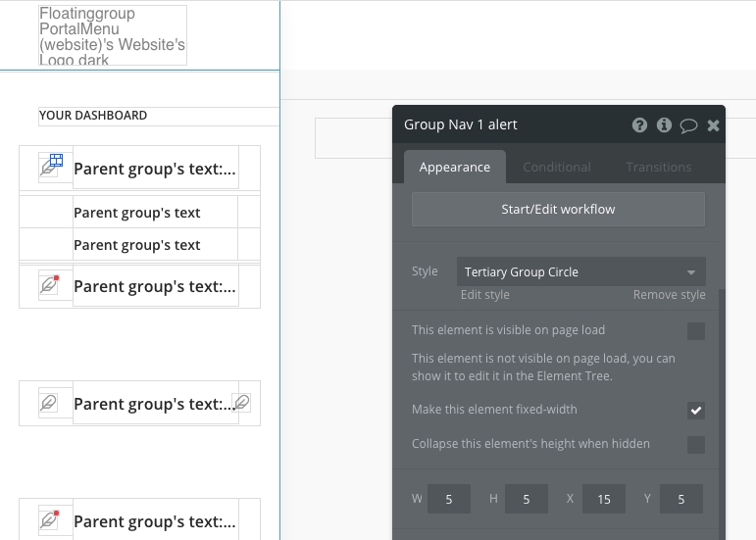Switch to the Transitions tab
Viewport: 756px width, 540px height.
coord(658,168)
